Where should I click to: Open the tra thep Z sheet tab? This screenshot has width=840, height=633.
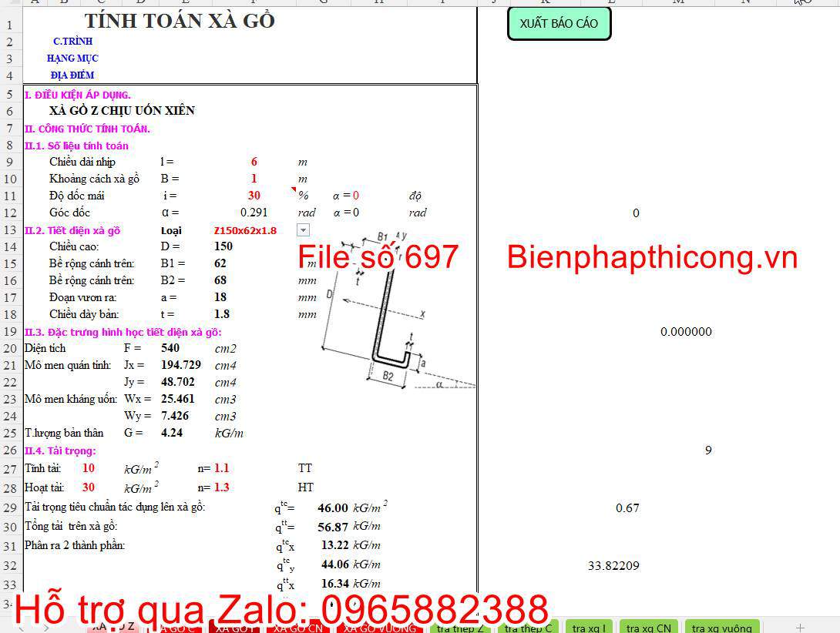(x=459, y=627)
